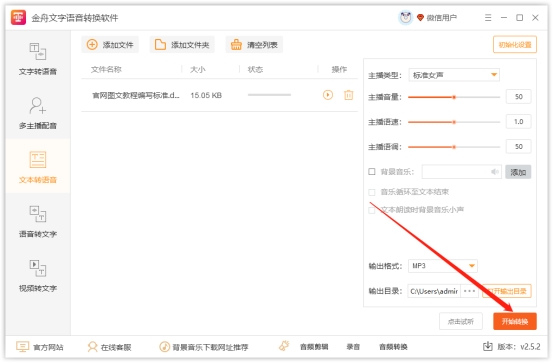Click the 15.05 KB size cell

coord(206,95)
